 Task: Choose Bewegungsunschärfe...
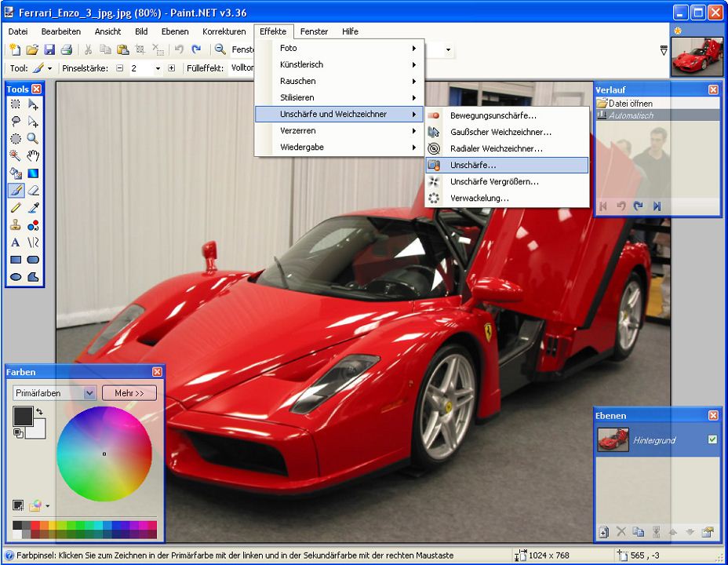507,115
